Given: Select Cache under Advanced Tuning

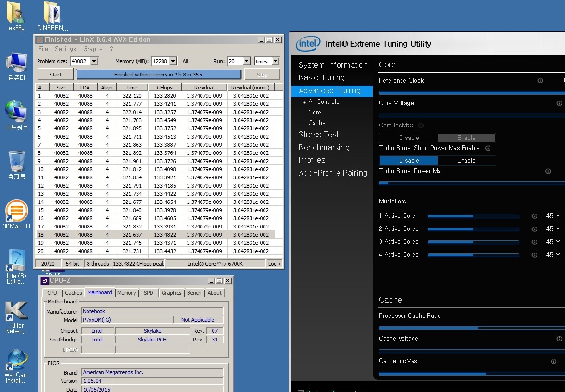Looking at the screenshot, I should (317, 123).
